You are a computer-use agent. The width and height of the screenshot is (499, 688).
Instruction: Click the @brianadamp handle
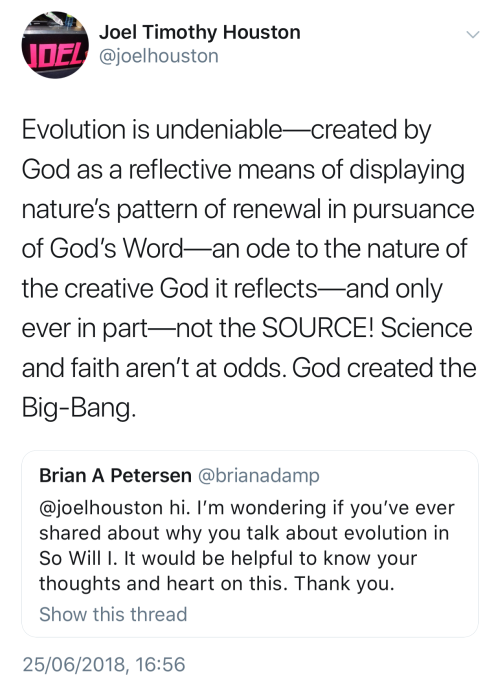click(259, 476)
